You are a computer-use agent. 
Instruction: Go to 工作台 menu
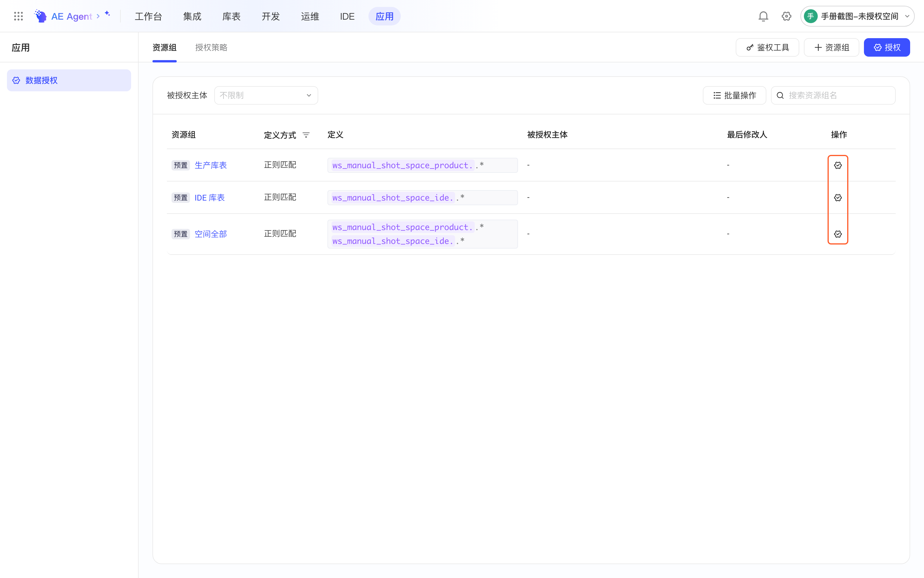tap(148, 16)
